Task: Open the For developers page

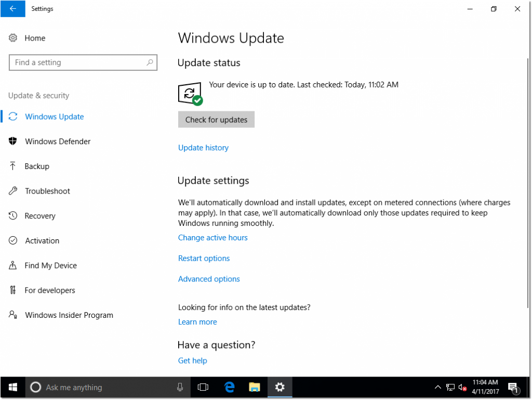Action: (50, 290)
